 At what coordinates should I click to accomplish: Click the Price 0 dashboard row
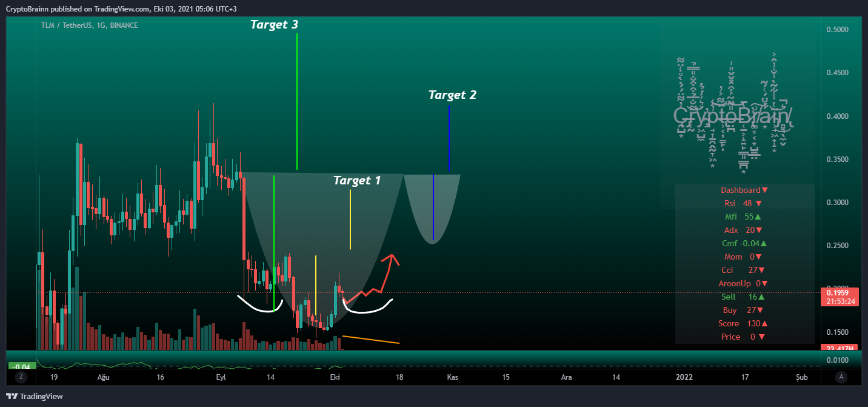(x=744, y=337)
